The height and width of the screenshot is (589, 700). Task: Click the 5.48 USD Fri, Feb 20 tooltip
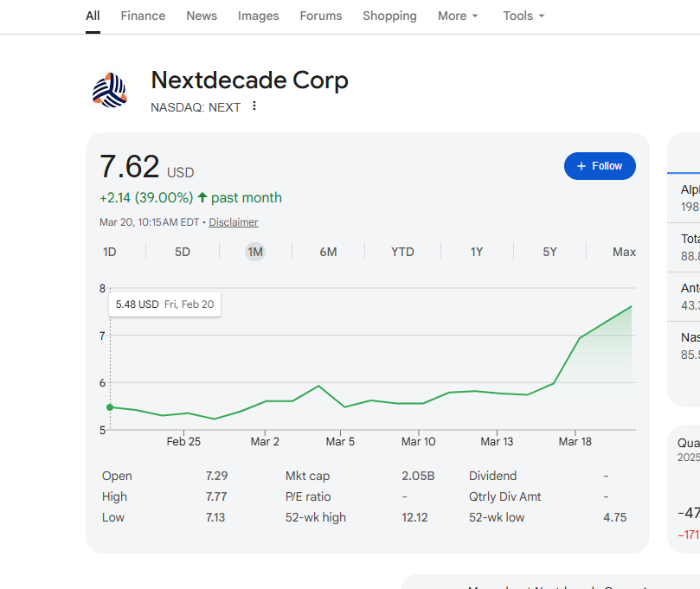[x=164, y=304]
